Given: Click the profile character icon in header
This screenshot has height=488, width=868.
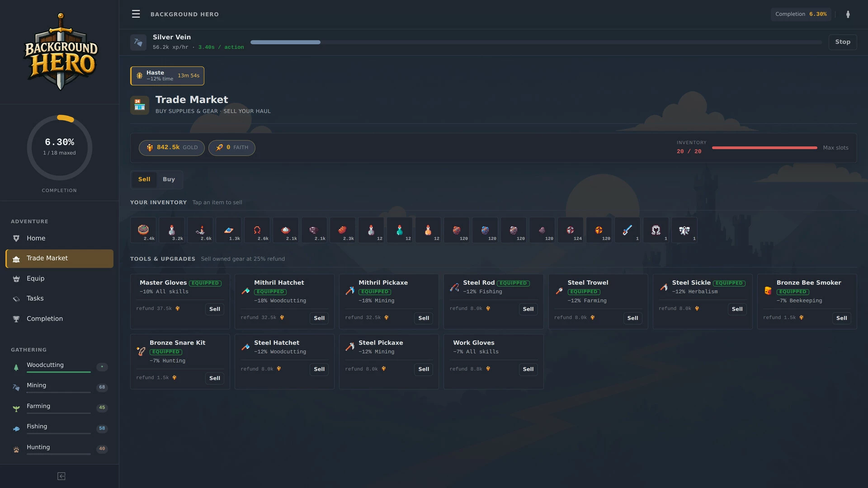Looking at the screenshot, I should coord(848,14).
